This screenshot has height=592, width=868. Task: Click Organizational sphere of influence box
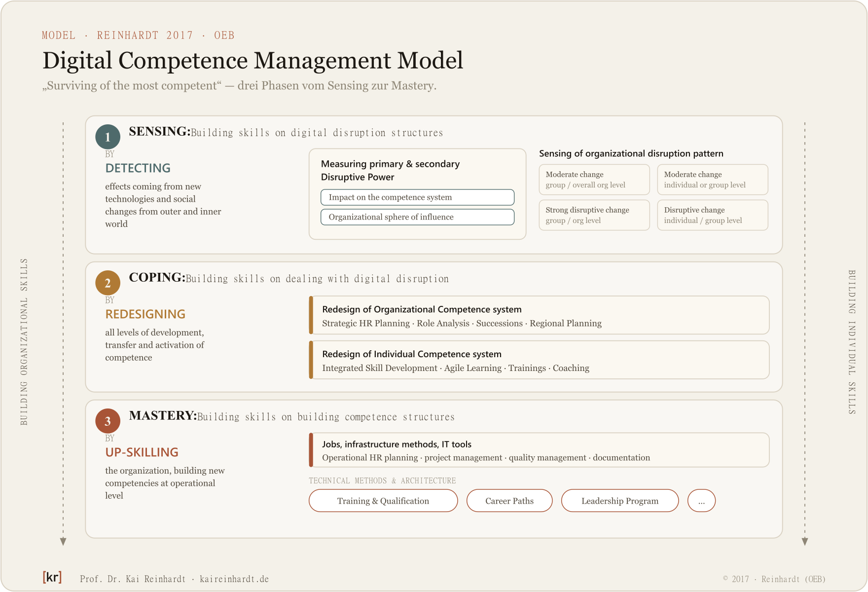click(x=417, y=217)
